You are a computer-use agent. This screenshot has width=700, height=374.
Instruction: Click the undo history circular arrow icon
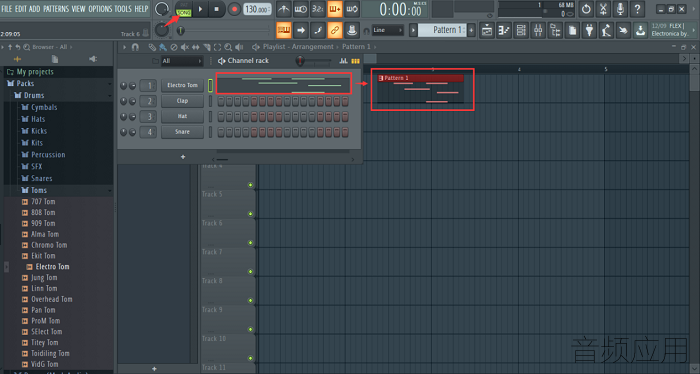click(x=586, y=9)
